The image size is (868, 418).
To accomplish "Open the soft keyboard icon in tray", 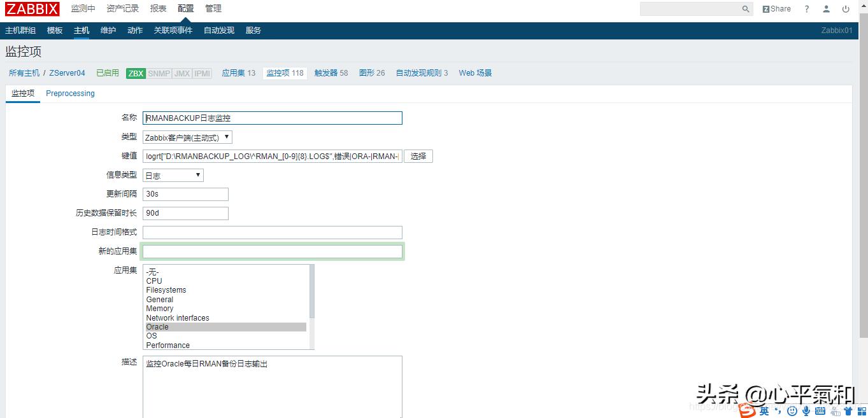I will [820, 411].
